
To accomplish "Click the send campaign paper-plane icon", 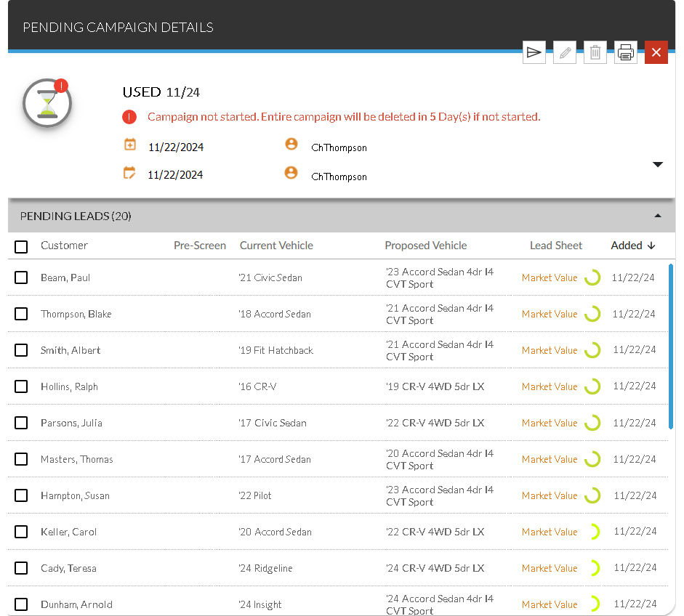I will [534, 52].
